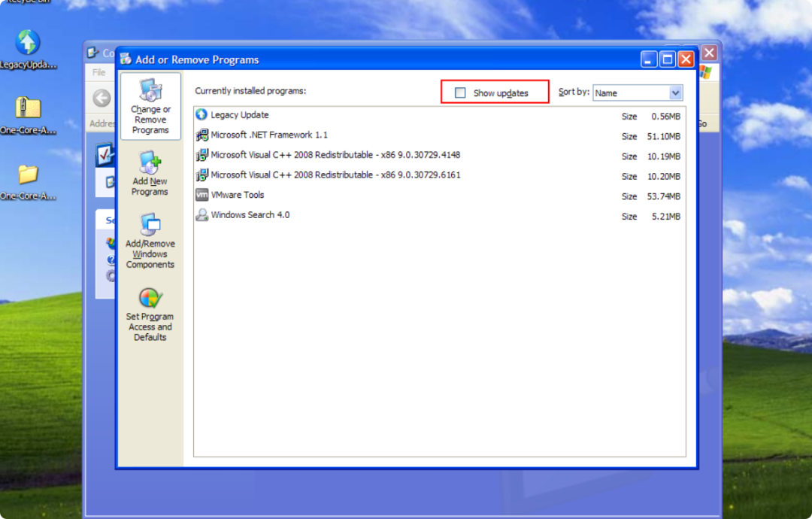Image resolution: width=812 pixels, height=519 pixels.
Task: Click the Windows Search 4.0 icon
Action: tap(201, 215)
